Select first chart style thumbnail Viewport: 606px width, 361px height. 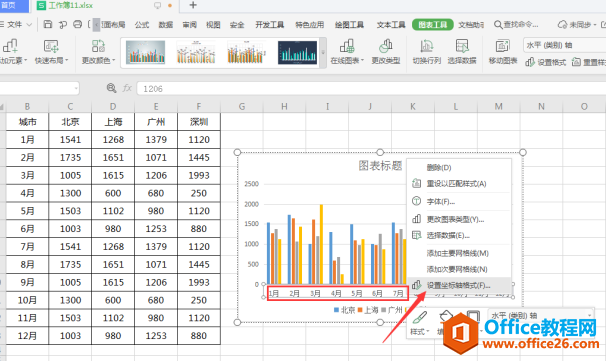point(145,52)
